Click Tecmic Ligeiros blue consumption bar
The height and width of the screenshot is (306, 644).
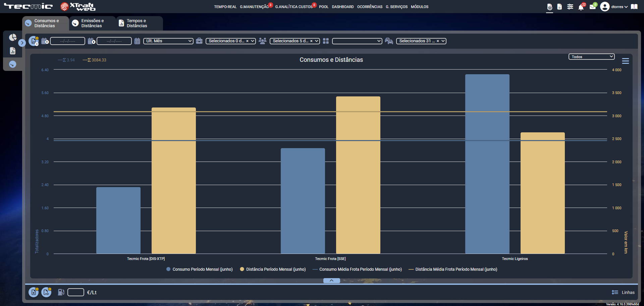[487, 164]
